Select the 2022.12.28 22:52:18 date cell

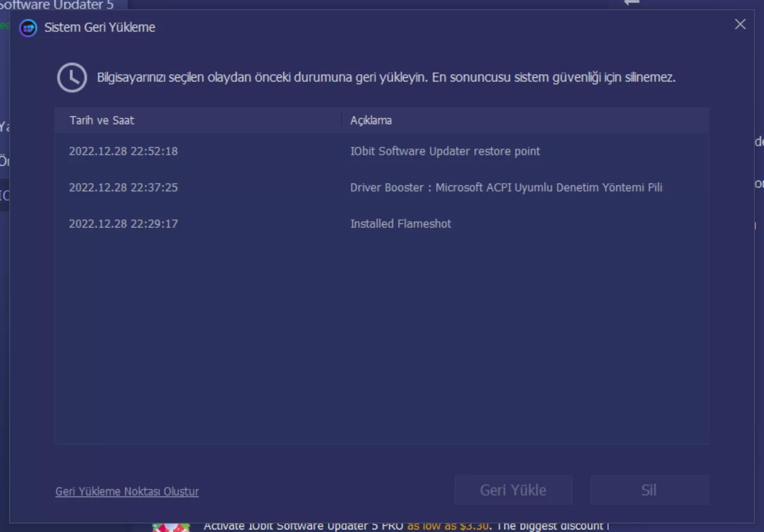pyautogui.click(x=123, y=151)
